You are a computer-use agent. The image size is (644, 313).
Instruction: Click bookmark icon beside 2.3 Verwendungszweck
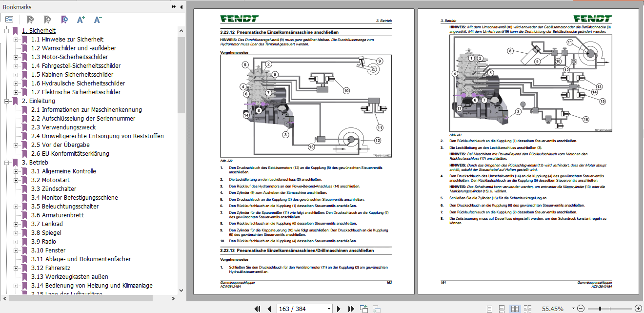24,127
